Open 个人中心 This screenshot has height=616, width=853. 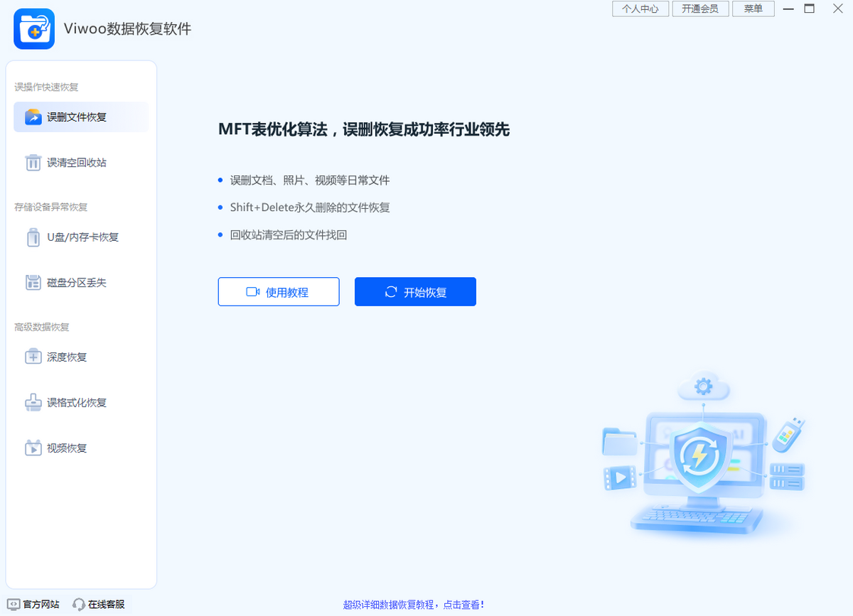[x=640, y=9]
